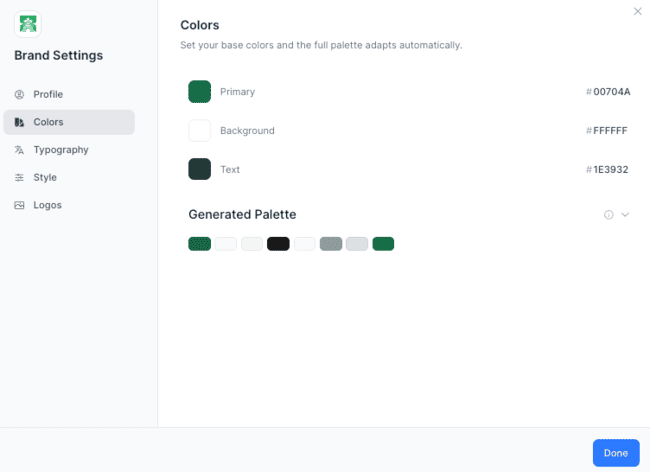This screenshot has width=650, height=472.
Task: Click the Colors palette icon in sidebar
Action: (x=19, y=122)
